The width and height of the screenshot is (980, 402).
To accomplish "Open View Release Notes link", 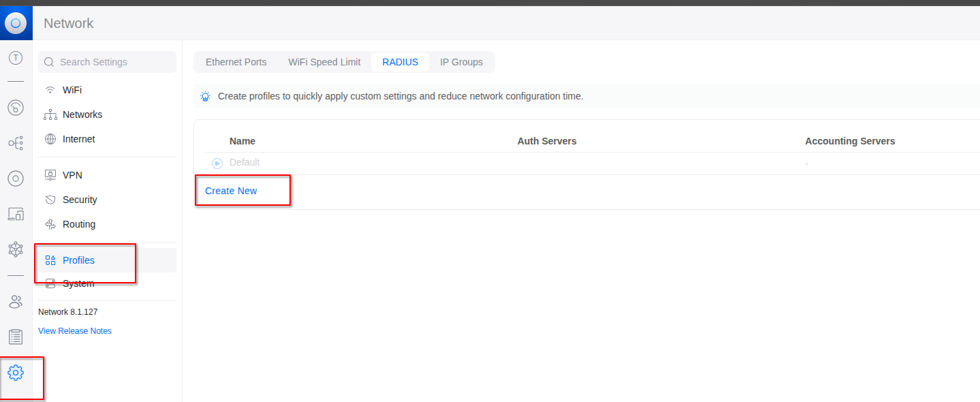I will [75, 331].
